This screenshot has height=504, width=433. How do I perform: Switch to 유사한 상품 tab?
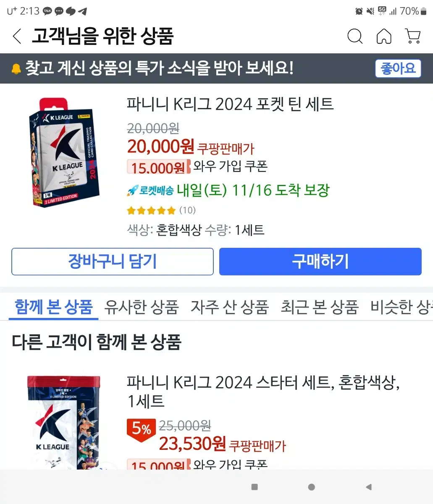click(142, 307)
